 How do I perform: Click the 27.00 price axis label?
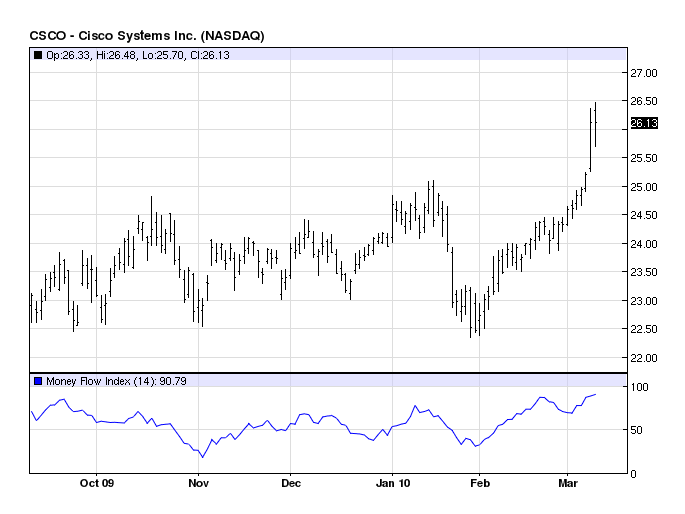[643, 73]
